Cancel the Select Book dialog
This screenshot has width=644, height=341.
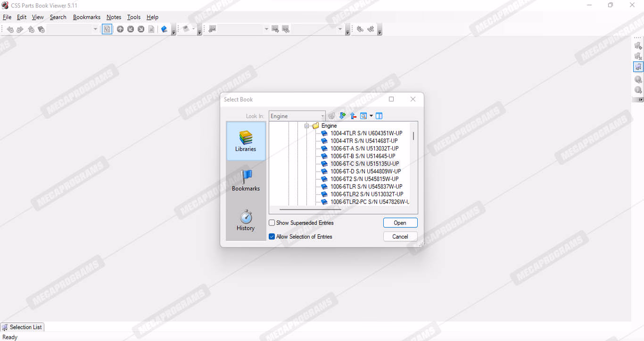point(400,237)
